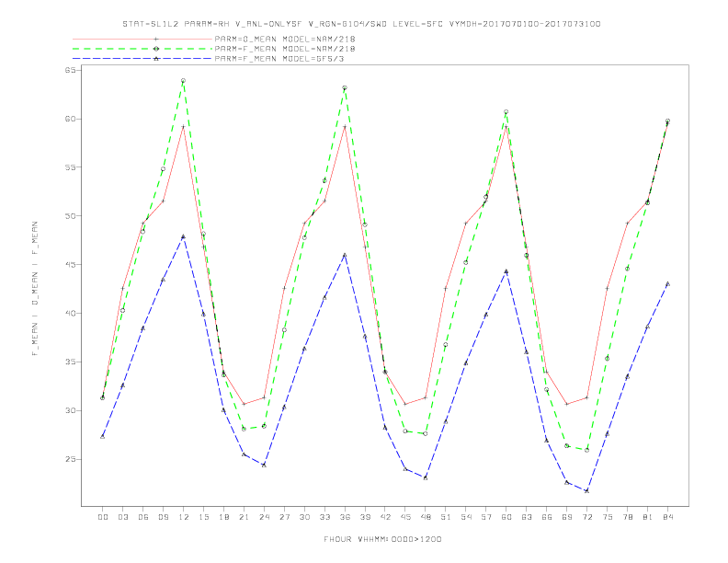Click y-axis tick label 25
This screenshot has width=728, height=563.
coord(70,459)
